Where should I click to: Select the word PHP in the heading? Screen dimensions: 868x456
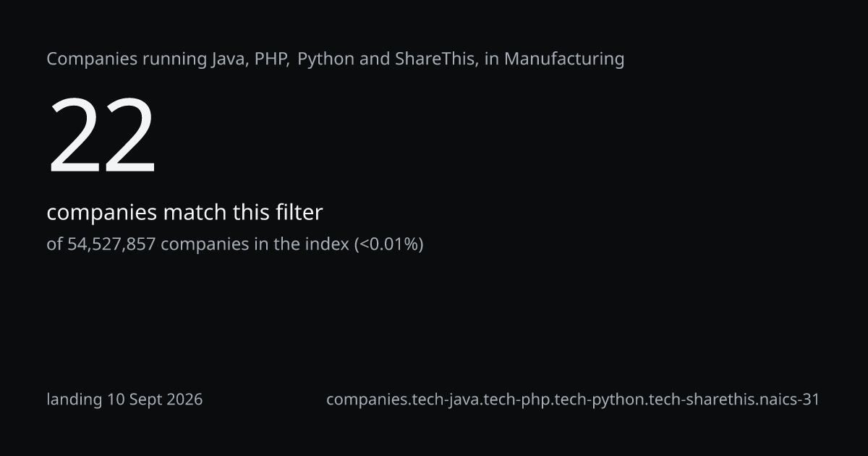(271, 59)
